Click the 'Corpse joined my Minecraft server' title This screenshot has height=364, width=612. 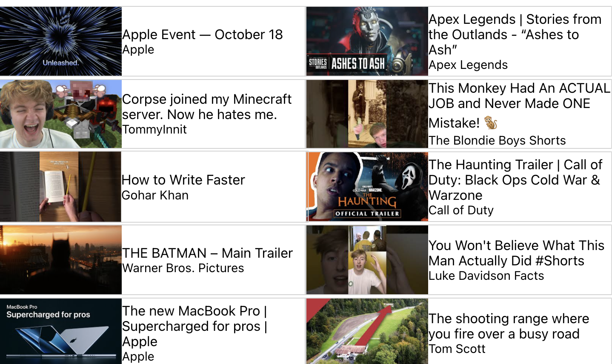(207, 107)
